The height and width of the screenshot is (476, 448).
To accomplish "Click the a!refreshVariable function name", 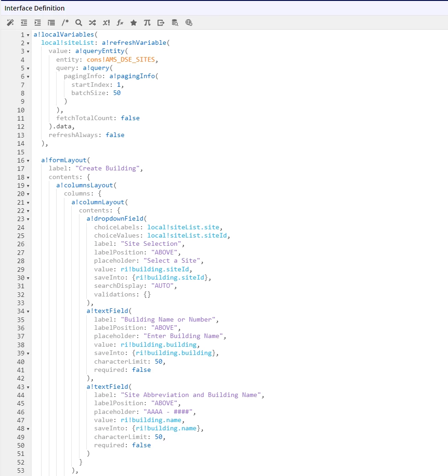I will point(134,43).
